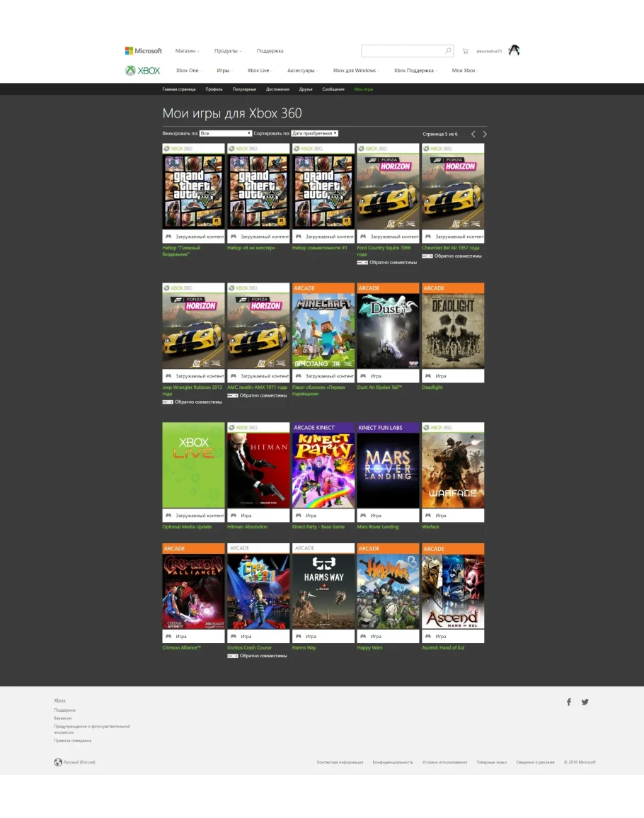Screen dimensions: 644x818
Task: Open the Hitman: Absolution game link
Action: (x=247, y=527)
